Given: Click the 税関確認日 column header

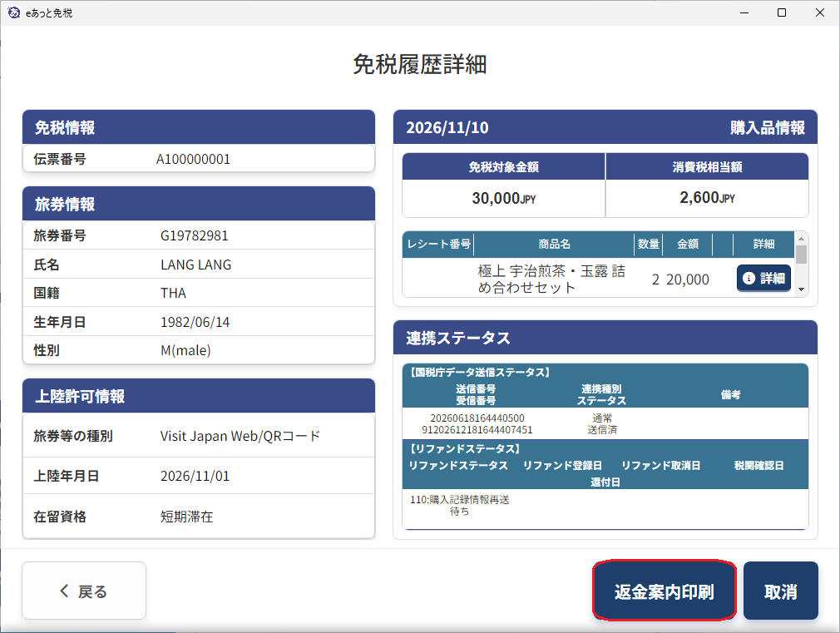Looking at the screenshot, I should click(758, 465).
